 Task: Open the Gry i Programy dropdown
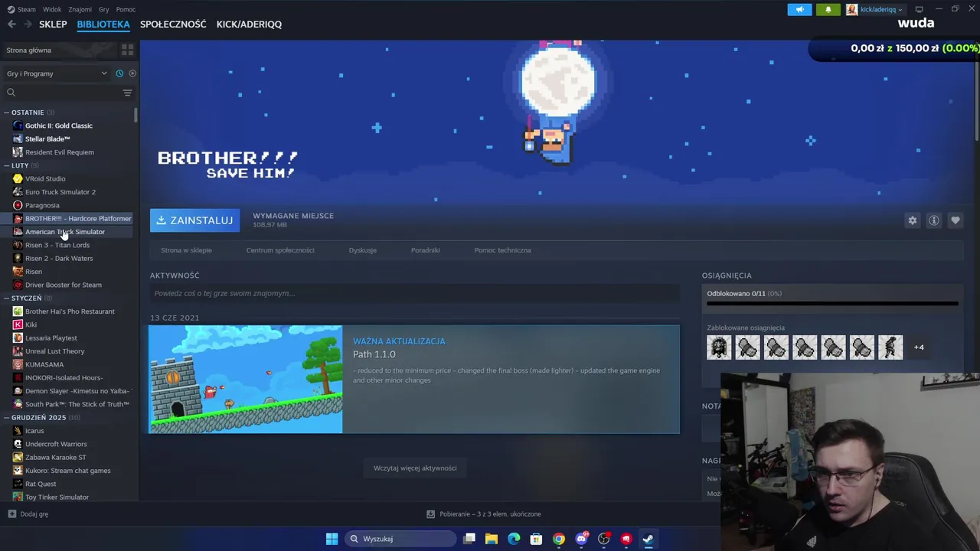coord(57,73)
